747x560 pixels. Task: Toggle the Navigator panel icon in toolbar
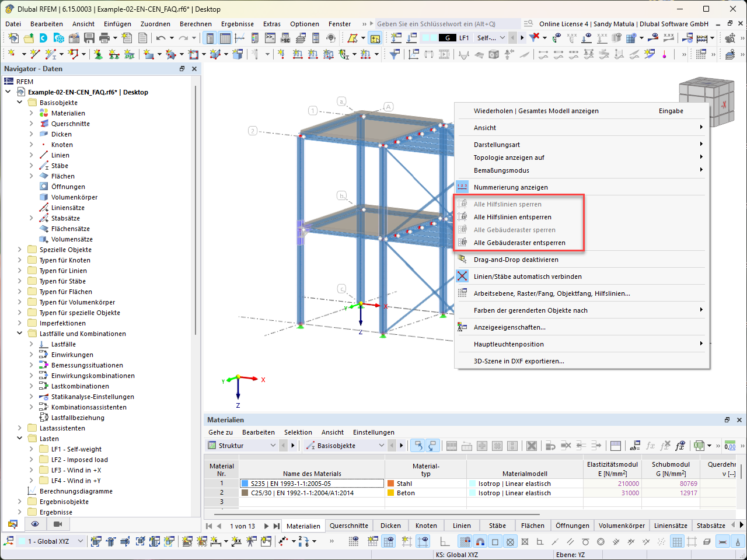[210, 38]
